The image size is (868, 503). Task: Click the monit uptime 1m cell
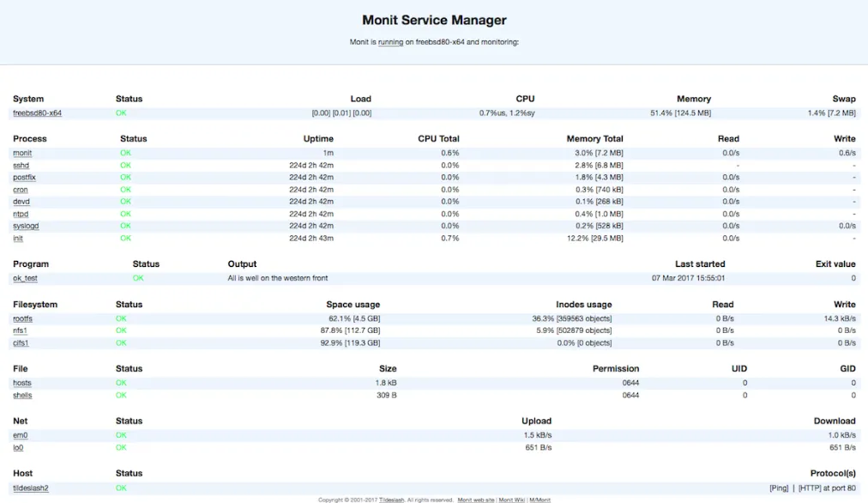click(x=329, y=153)
